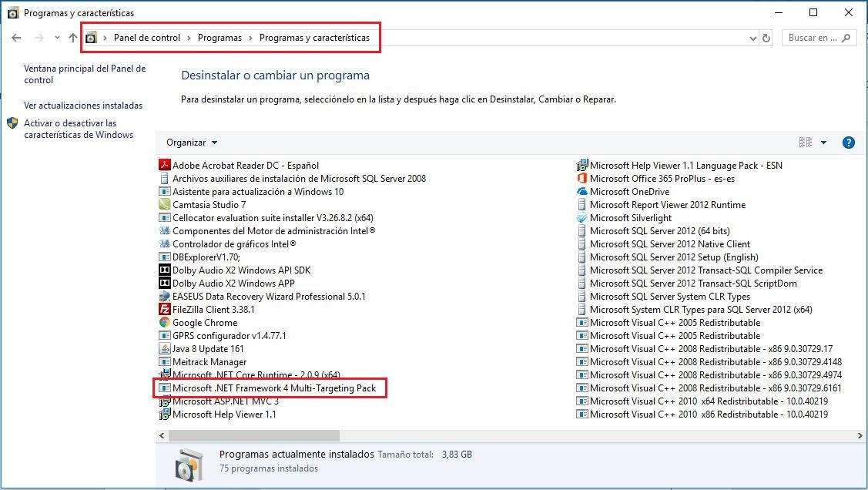The image size is (868, 490).
Task: Go up one level with up arrow
Action: click(x=73, y=38)
